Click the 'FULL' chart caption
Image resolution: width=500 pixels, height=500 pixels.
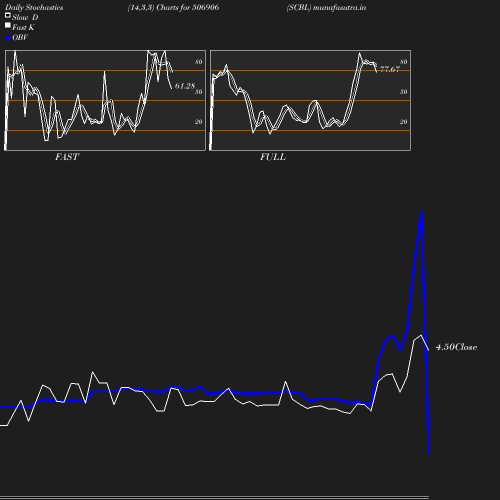[x=273, y=157]
